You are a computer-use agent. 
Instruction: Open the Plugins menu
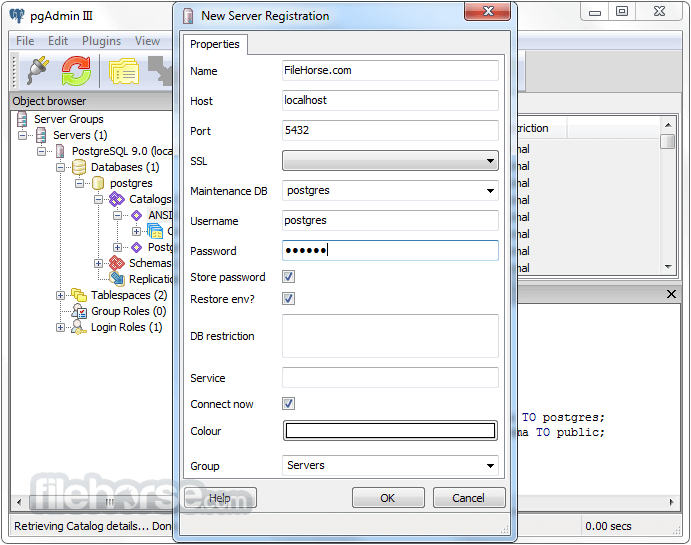pos(101,41)
